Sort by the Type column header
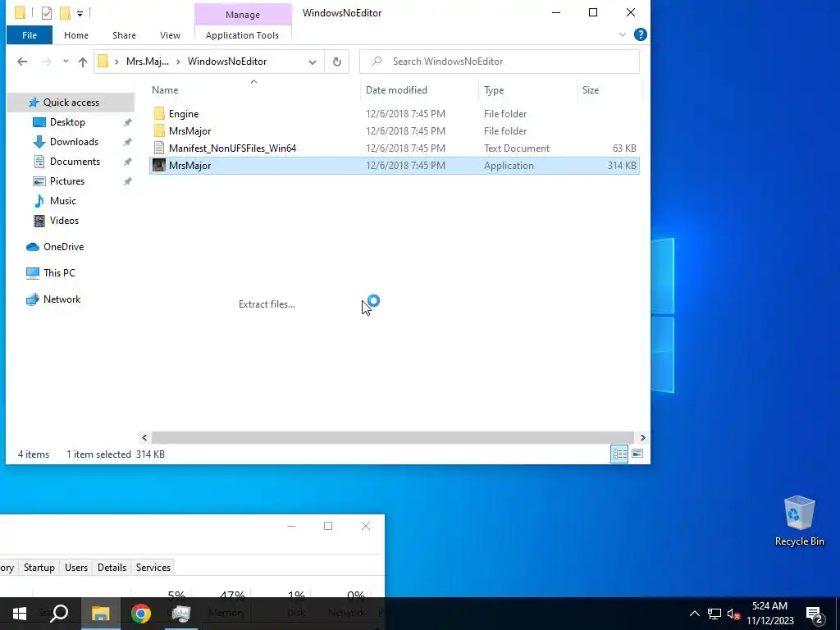Image resolution: width=840 pixels, height=630 pixels. tap(494, 90)
